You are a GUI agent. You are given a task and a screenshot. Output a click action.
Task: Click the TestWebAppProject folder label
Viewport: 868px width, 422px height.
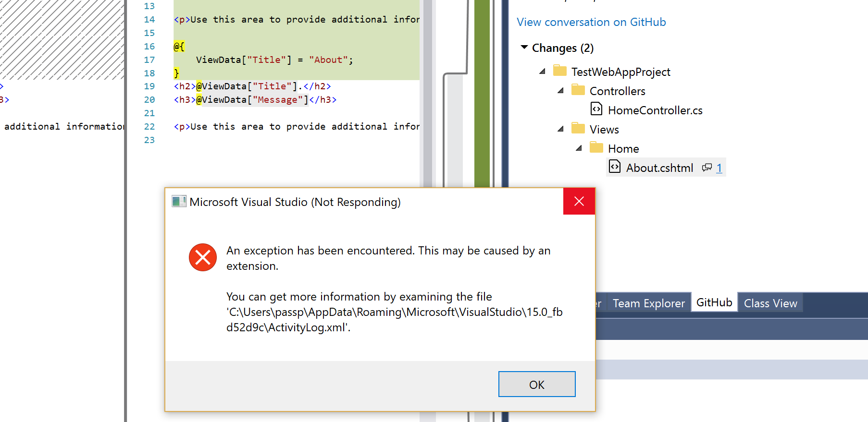[x=620, y=72]
